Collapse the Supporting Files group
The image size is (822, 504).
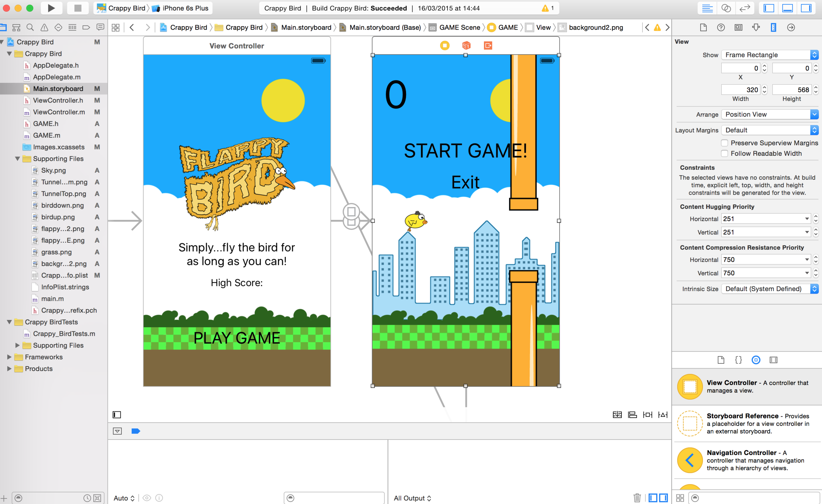[17, 159]
